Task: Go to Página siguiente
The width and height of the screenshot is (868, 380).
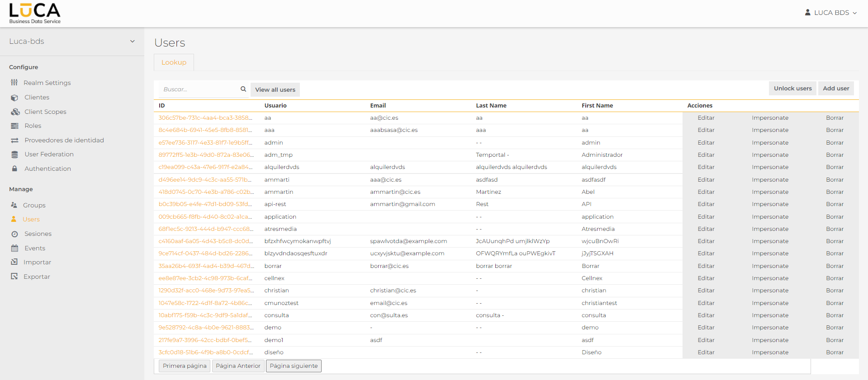Action: (x=294, y=366)
